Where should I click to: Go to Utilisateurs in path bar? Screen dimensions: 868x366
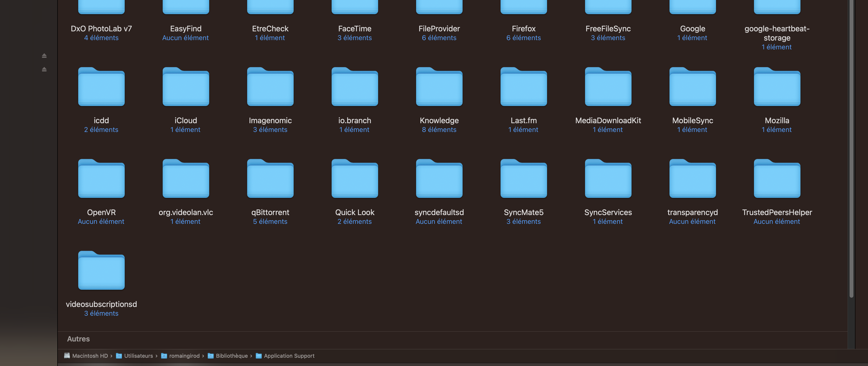tap(138, 356)
